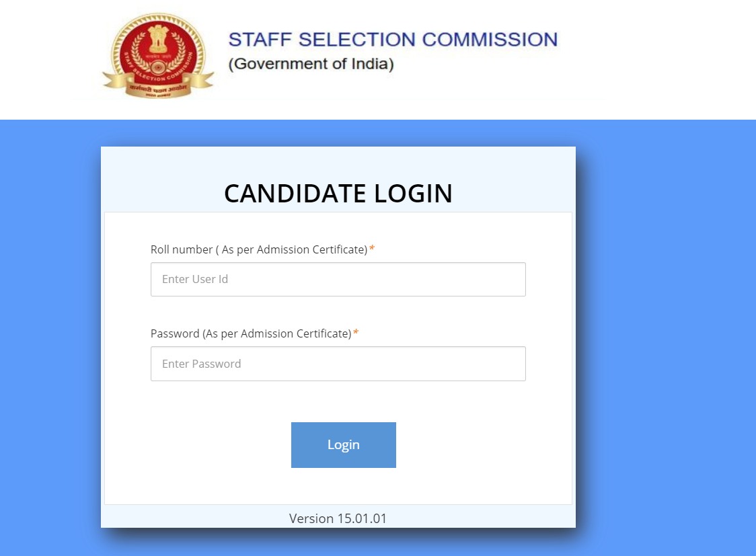Click the Staff Selection Commission emblem logo
The width and height of the screenshot is (756, 556).
tap(157, 54)
